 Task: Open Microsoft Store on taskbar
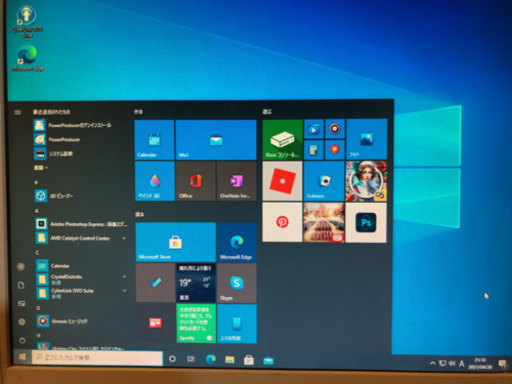(x=249, y=360)
